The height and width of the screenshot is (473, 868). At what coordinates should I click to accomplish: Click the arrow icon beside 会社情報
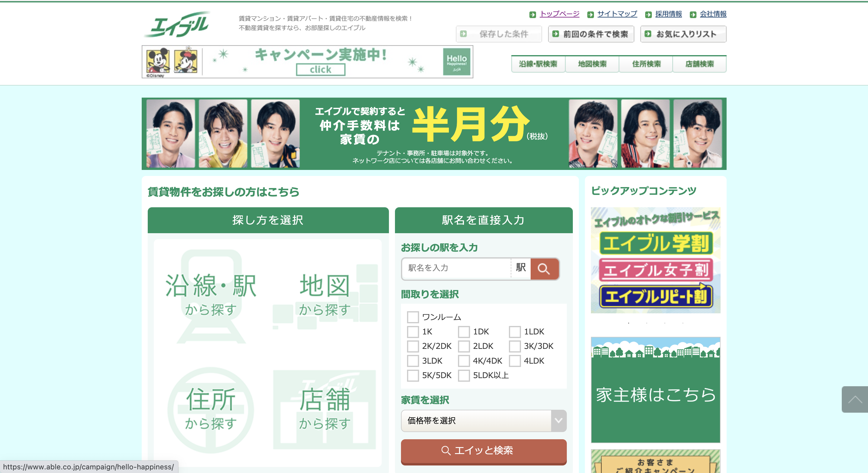pos(693,14)
